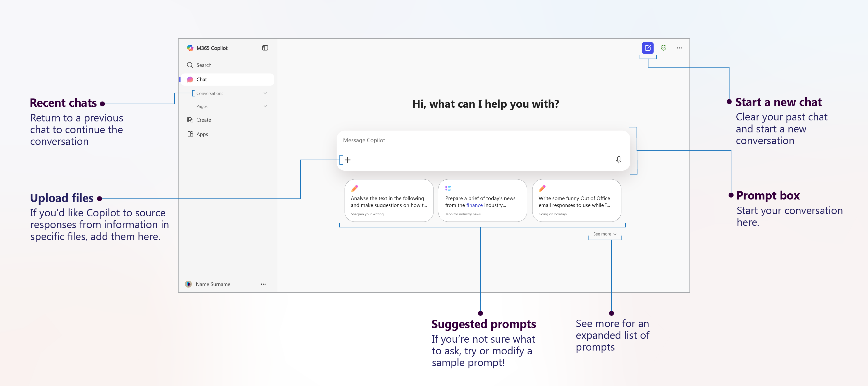Collapse the sidebar using the panel icon
Screen dimensions: 868x386
point(265,47)
